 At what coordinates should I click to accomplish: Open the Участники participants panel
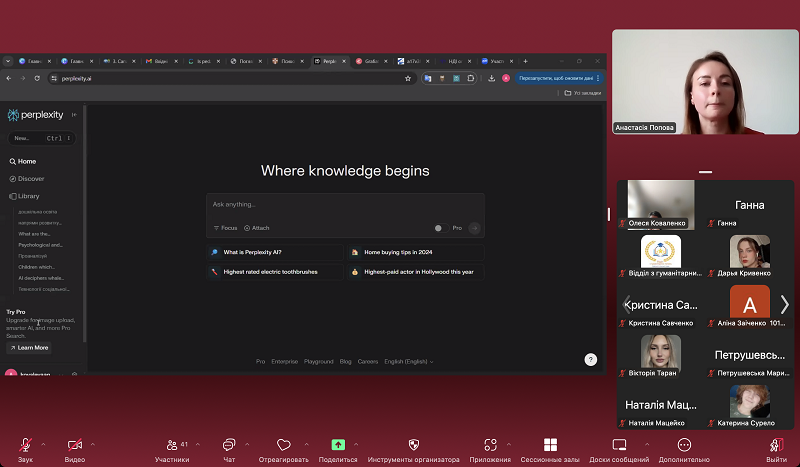click(x=171, y=445)
